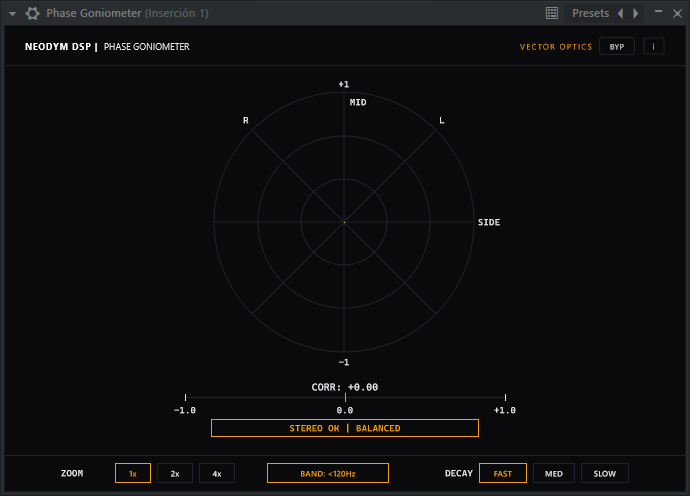690x496 pixels.
Task: Click the ZOOM label
Action: (72, 474)
